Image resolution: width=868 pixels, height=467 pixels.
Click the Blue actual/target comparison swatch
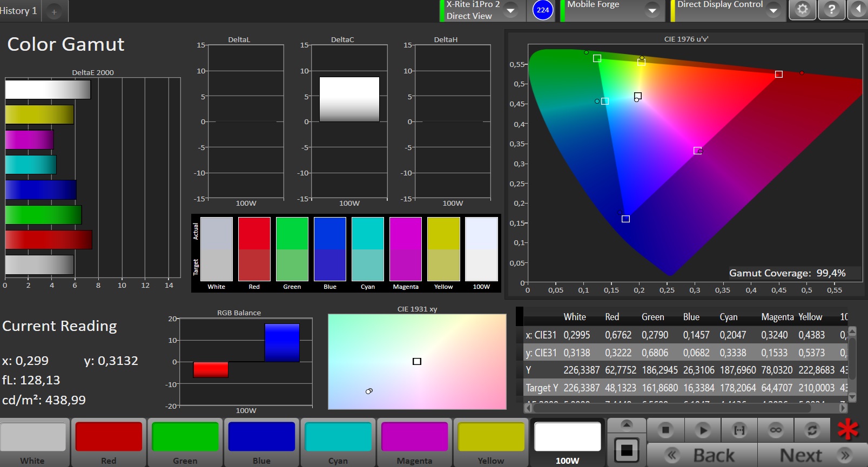330,249
